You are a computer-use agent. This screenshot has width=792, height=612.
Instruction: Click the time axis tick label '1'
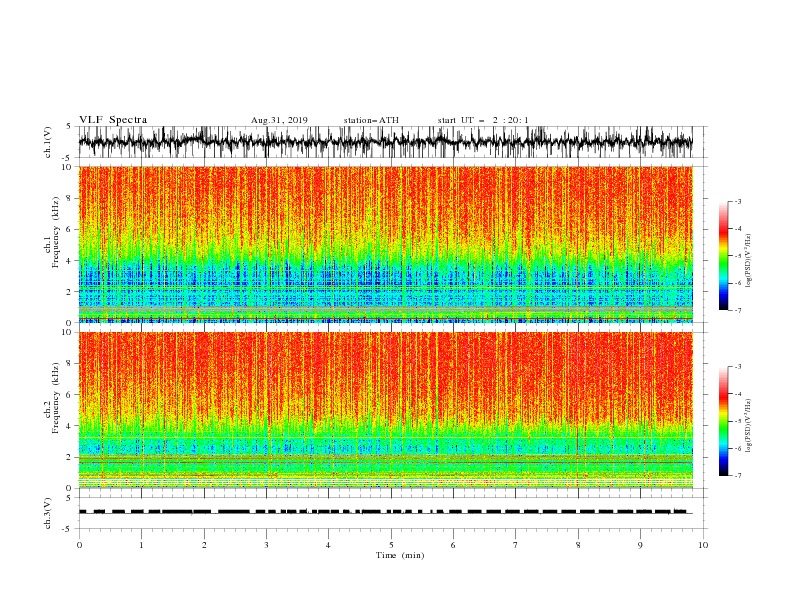[141, 545]
